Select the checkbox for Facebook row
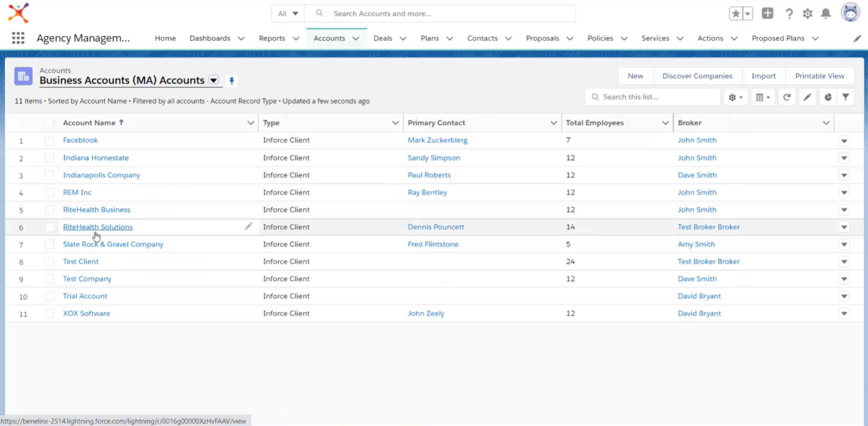Viewport: 868px width, 426px height. click(49, 140)
